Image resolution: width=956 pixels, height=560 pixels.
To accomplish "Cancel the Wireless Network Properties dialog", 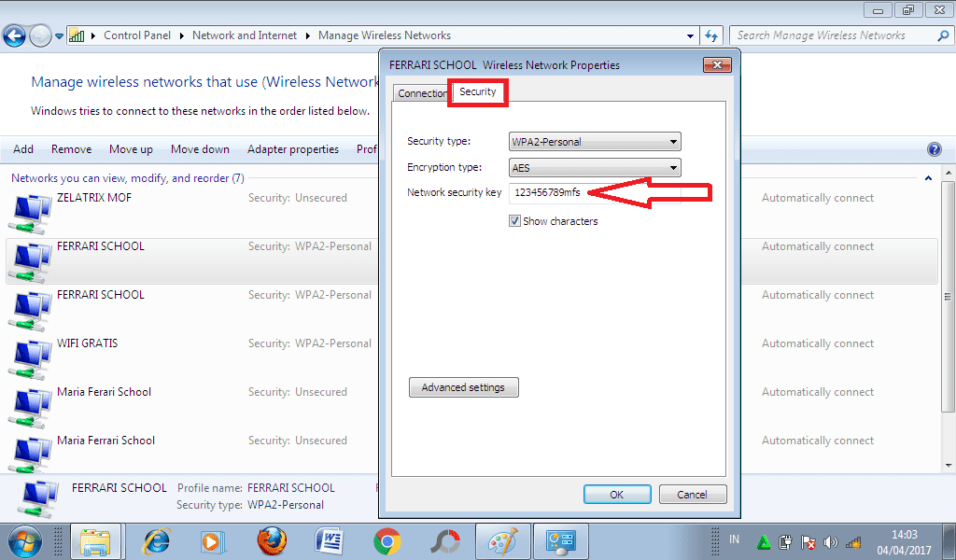I will 693,494.
